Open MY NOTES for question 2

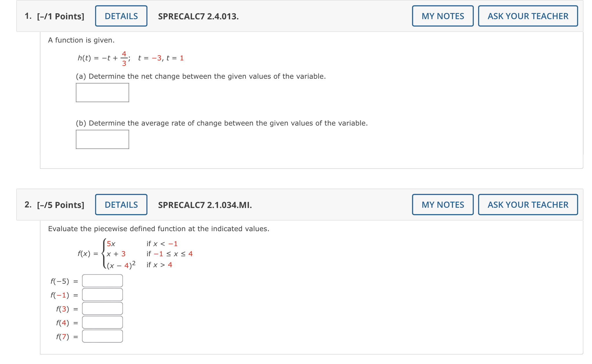tap(442, 205)
